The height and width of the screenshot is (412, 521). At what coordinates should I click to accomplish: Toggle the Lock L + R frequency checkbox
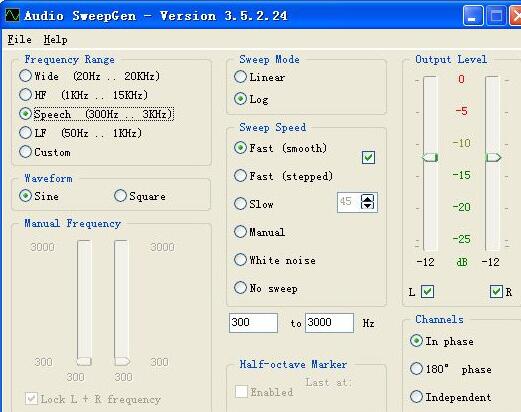(x=31, y=399)
